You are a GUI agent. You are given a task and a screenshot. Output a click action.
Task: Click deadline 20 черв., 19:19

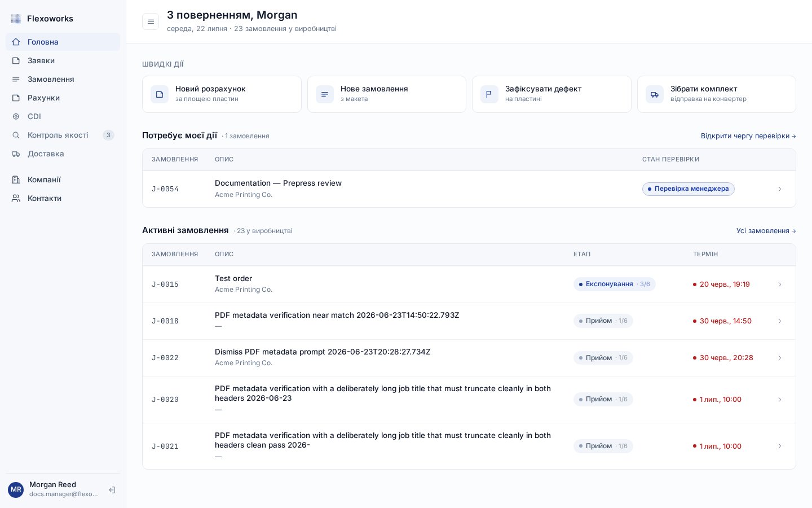[721, 284]
